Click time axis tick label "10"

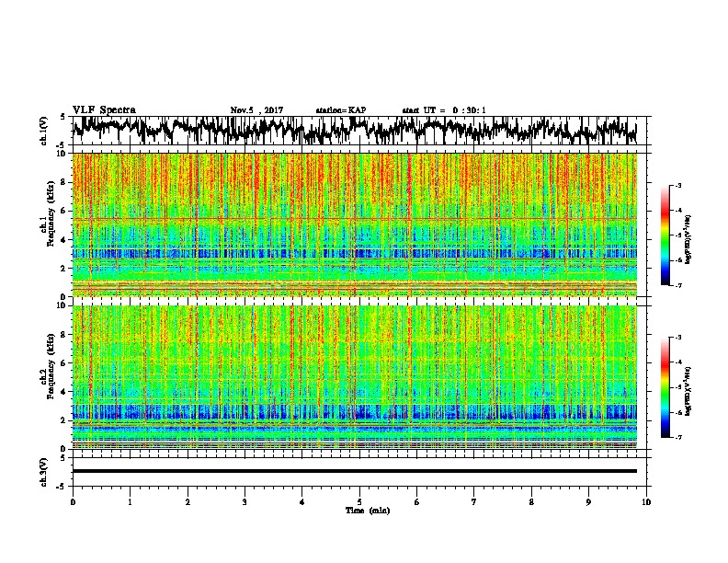646,502
